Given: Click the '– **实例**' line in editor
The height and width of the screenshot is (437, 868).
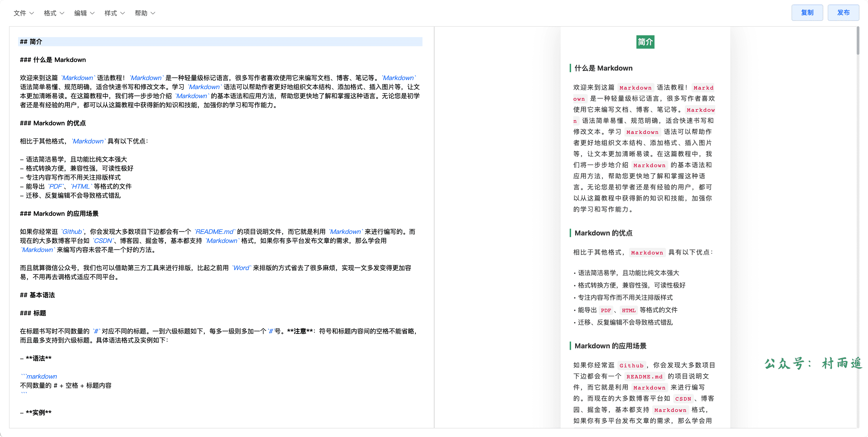Looking at the screenshot, I should [36, 412].
